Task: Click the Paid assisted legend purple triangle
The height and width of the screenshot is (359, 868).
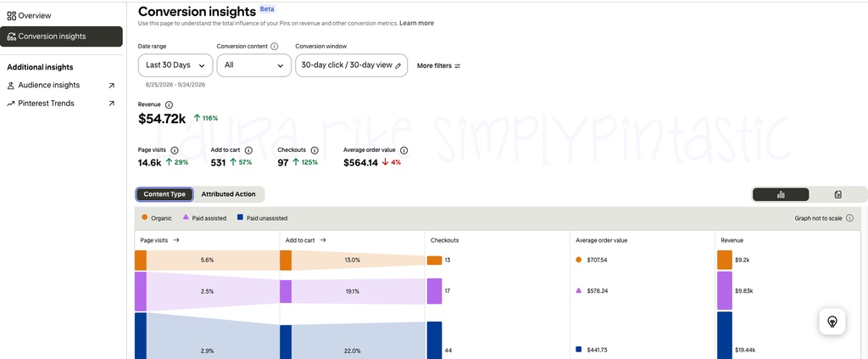Action: tap(186, 218)
